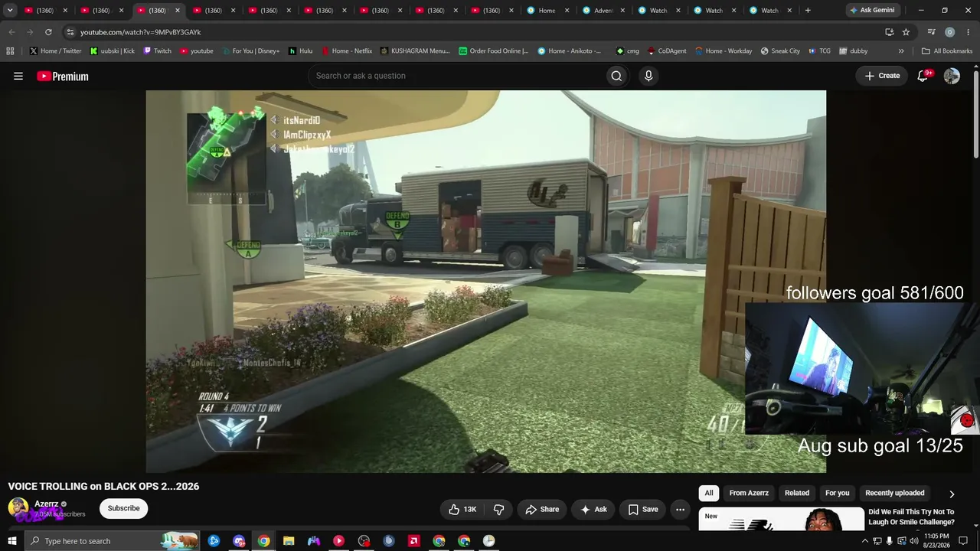Viewport: 980px width, 551px height.
Task: Open Azerrz channel avatar
Action: [x=18, y=508]
